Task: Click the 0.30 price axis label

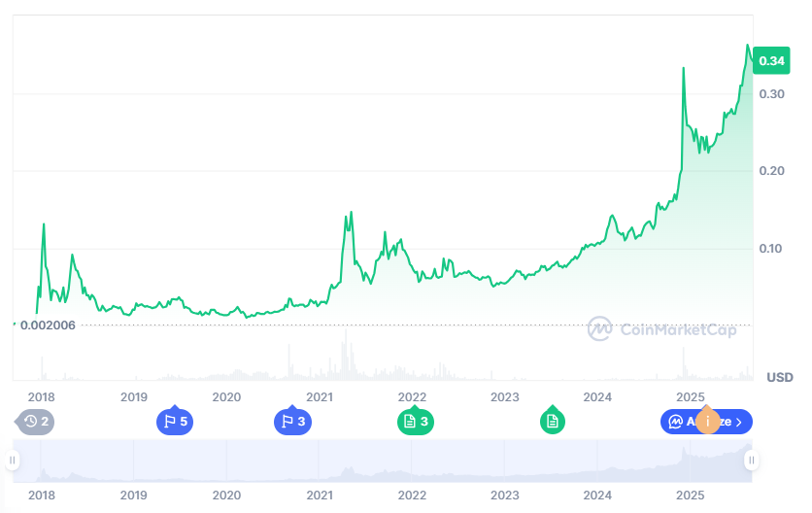Action: [771, 94]
